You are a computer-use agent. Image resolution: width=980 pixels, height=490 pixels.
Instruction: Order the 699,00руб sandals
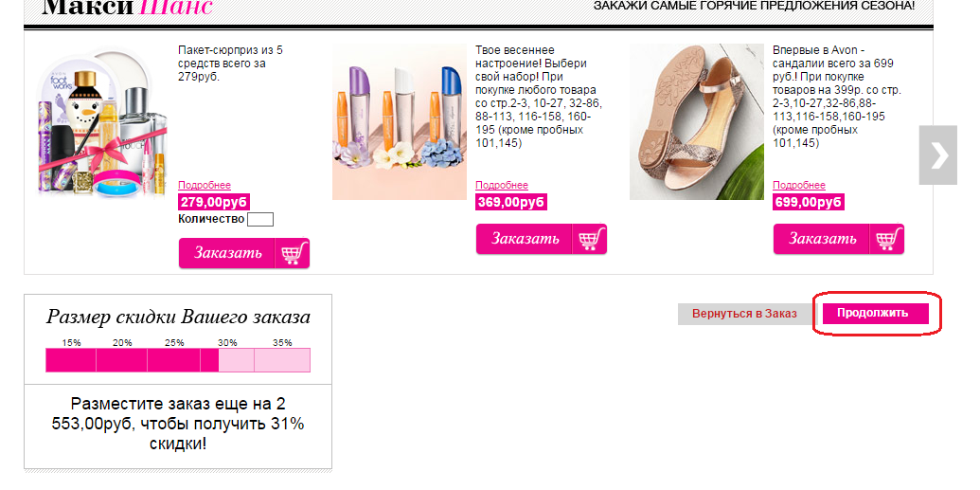tap(839, 239)
